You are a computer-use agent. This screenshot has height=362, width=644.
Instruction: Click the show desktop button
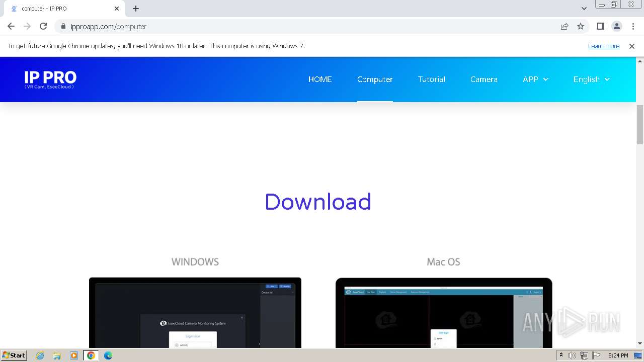(638, 355)
